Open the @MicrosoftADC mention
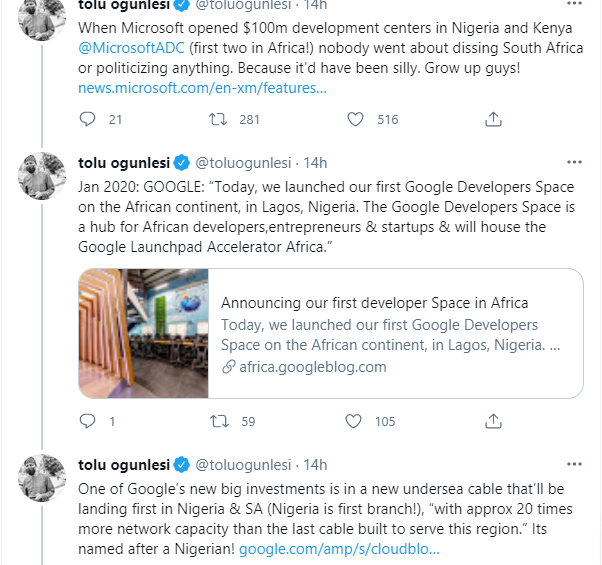Image resolution: width=602 pixels, height=565 pixels. click(x=131, y=48)
